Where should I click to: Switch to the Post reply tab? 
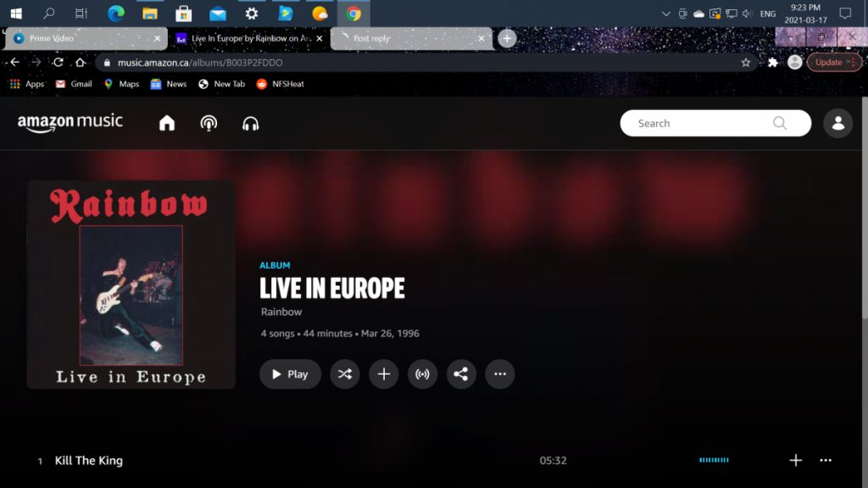click(411, 38)
